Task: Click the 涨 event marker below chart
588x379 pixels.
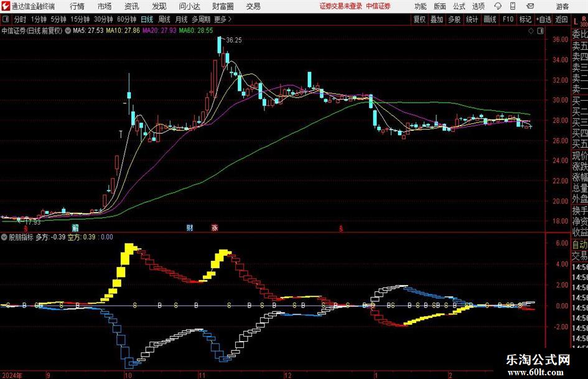Action: click(215, 227)
